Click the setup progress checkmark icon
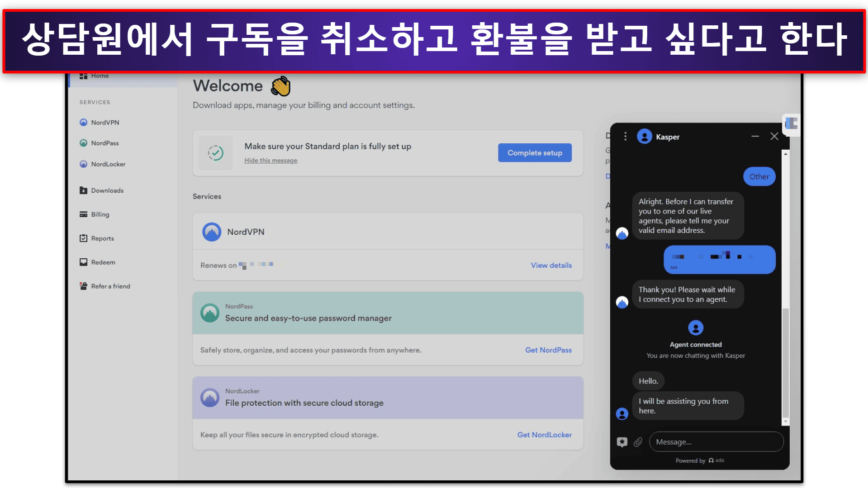The width and height of the screenshot is (868, 488). tap(216, 153)
